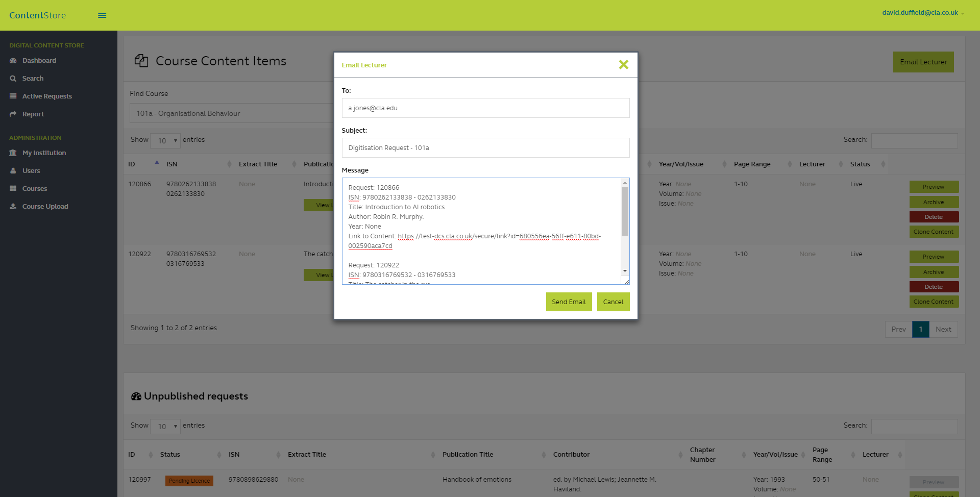Open the Users menu item
The image size is (980, 497).
[x=31, y=171]
